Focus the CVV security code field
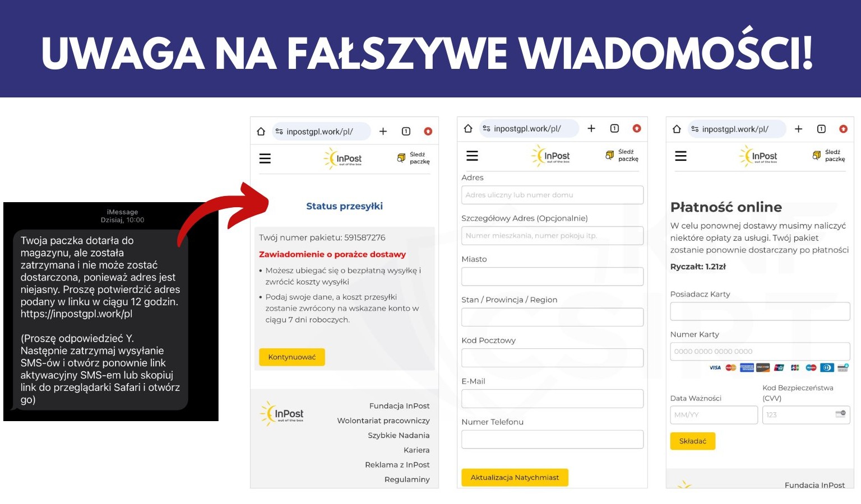861x504 pixels. (x=806, y=415)
